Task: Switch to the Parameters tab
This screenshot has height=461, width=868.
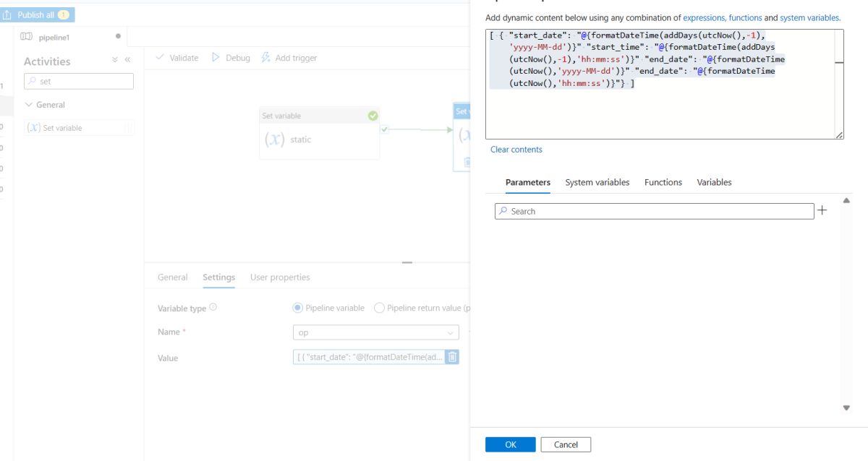Action: (527, 183)
